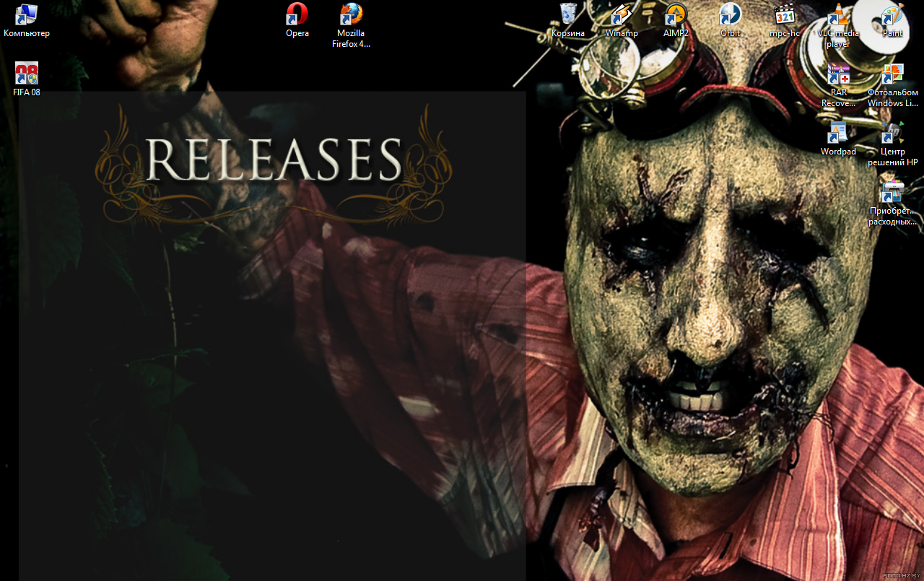Click the RELEASES heading on the wallpaper
This screenshot has width=924, height=581.
coord(274,160)
